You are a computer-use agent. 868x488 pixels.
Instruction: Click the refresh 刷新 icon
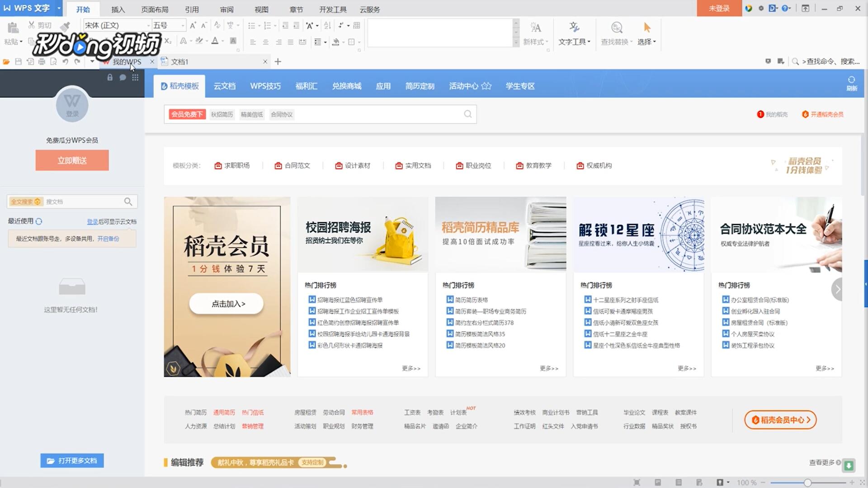[x=852, y=84]
